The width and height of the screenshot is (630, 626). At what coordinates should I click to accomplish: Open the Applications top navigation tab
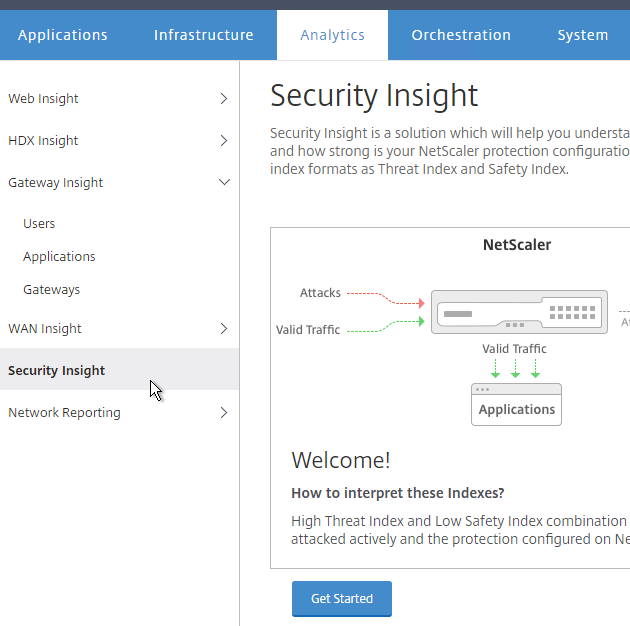point(63,35)
